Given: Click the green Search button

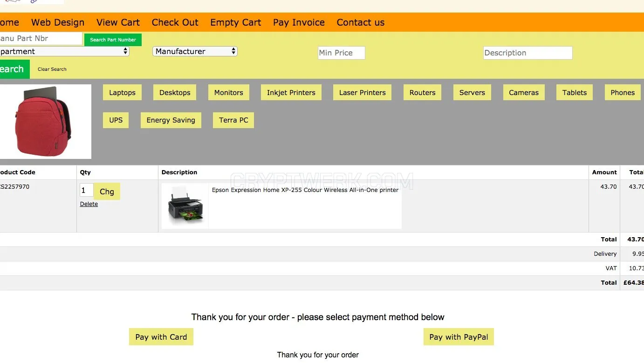Looking at the screenshot, I should point(14,69).
